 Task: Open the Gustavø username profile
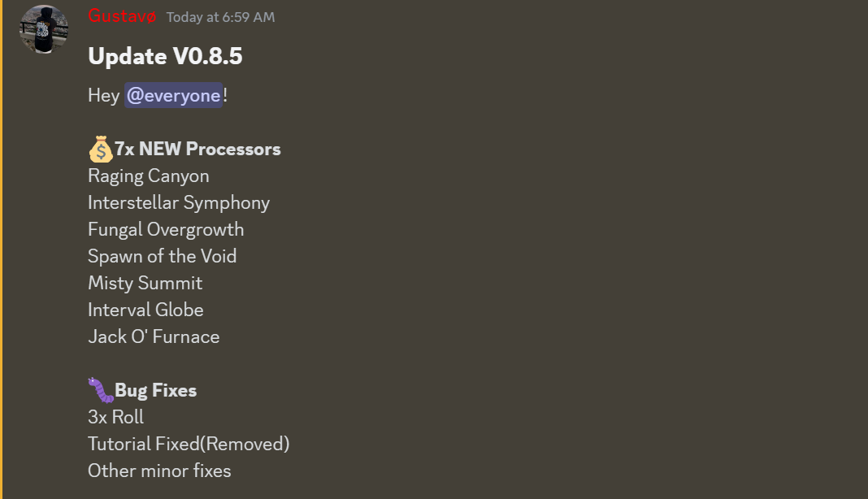(x=121, y=16)
